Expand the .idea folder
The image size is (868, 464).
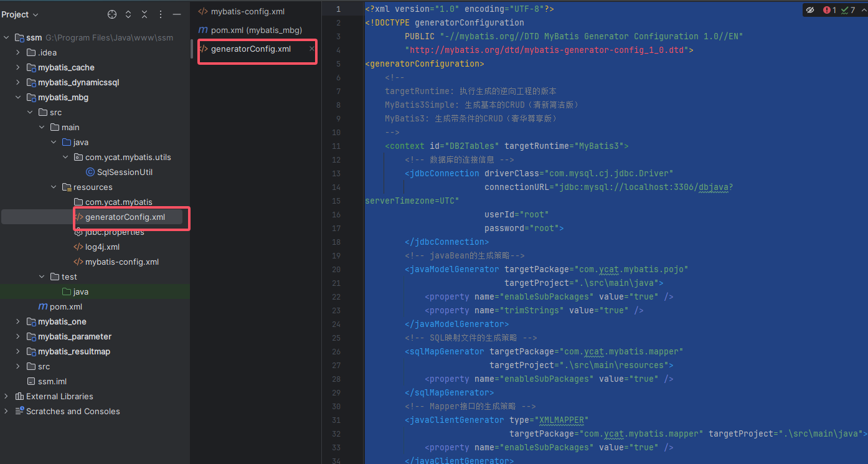(x=18, y=52)
